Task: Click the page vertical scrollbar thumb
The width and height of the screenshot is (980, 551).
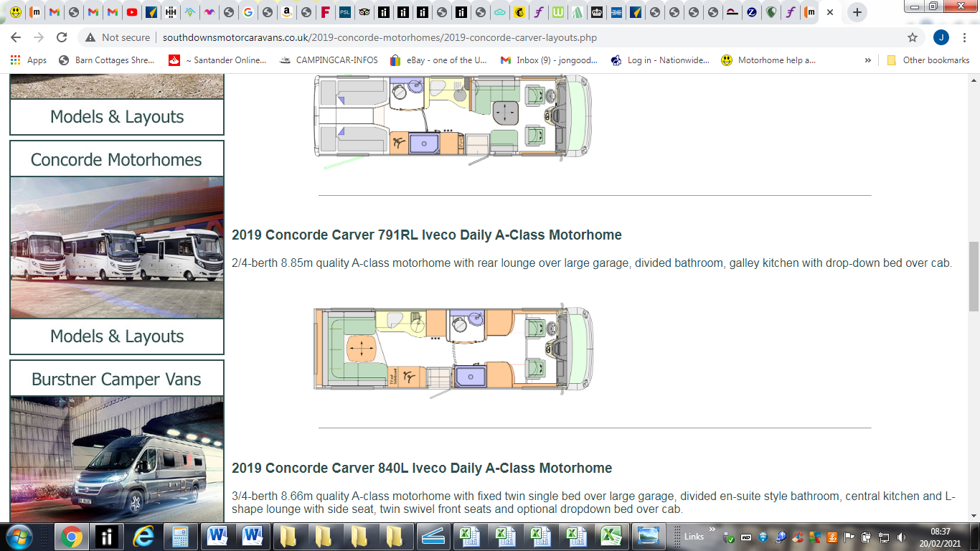Action: (974, 276)
